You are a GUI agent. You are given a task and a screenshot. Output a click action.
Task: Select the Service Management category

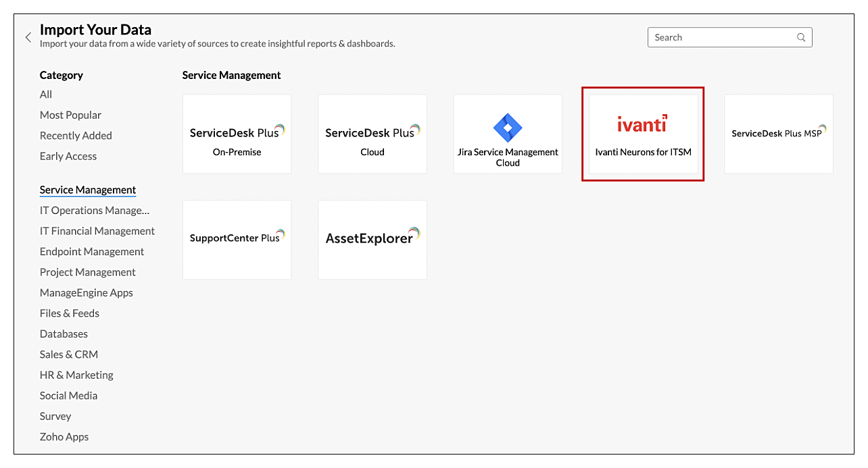click(x=88, y=190)
